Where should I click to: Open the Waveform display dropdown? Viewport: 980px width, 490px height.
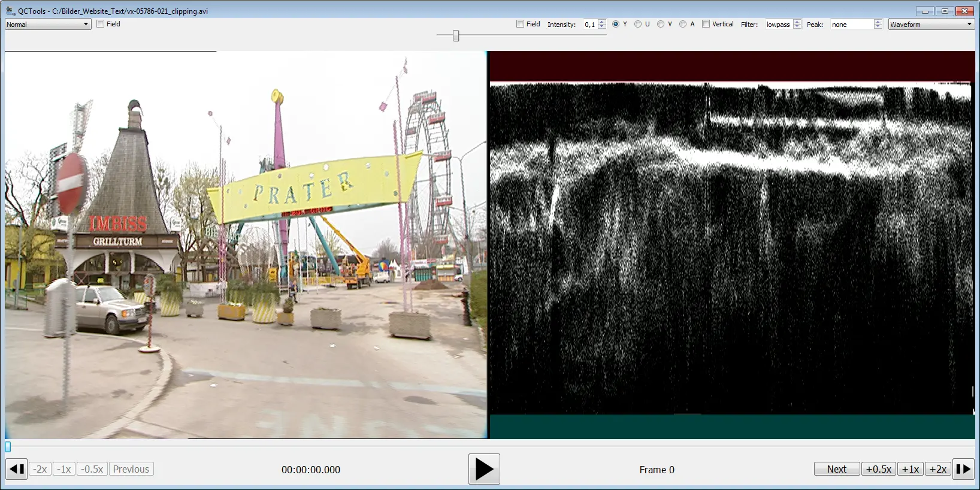(931, 25)
